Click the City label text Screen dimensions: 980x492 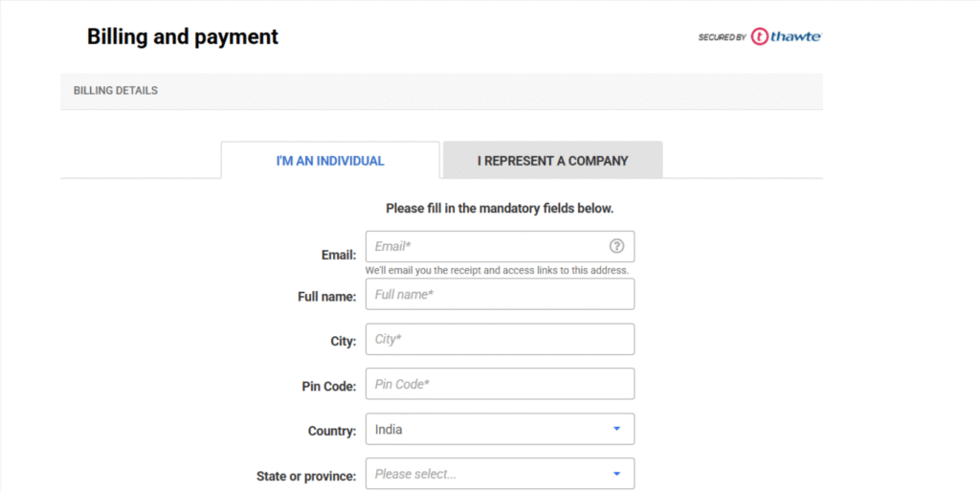343,342
